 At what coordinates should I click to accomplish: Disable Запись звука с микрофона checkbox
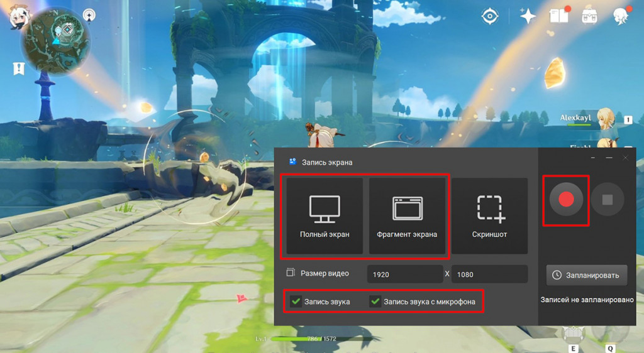coord(375,301)
